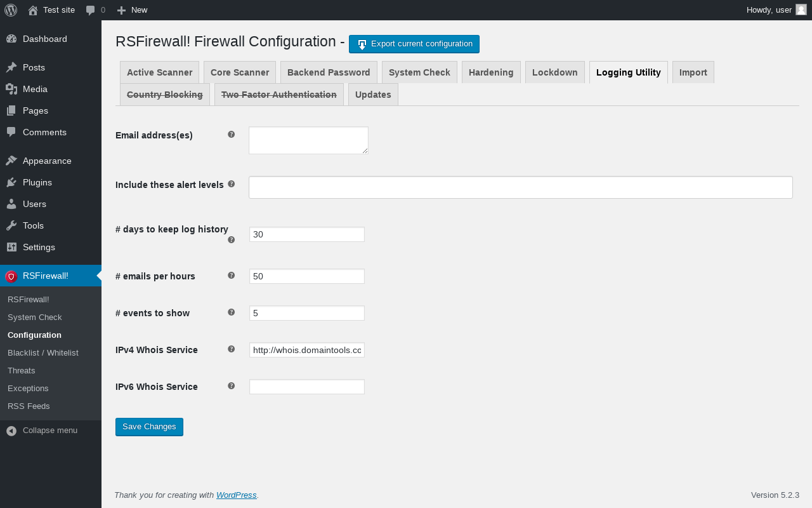The image size is (812, 508).
Task: Switch to the Core Scanner tab
Action: [240, 72]
